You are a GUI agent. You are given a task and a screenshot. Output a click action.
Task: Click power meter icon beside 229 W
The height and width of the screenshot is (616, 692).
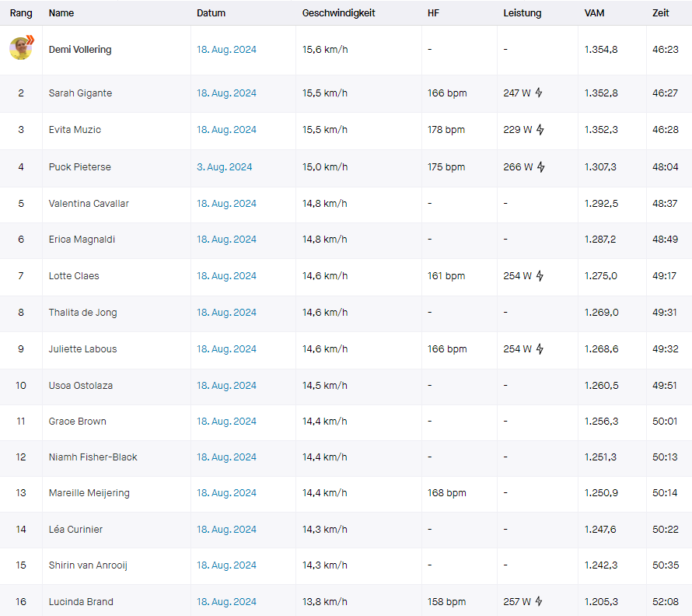coord(540,130)
